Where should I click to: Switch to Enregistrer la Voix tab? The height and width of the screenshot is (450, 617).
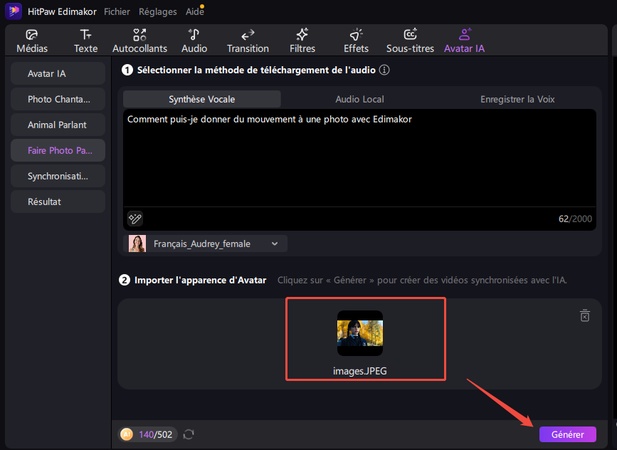(x=519, y=99)
